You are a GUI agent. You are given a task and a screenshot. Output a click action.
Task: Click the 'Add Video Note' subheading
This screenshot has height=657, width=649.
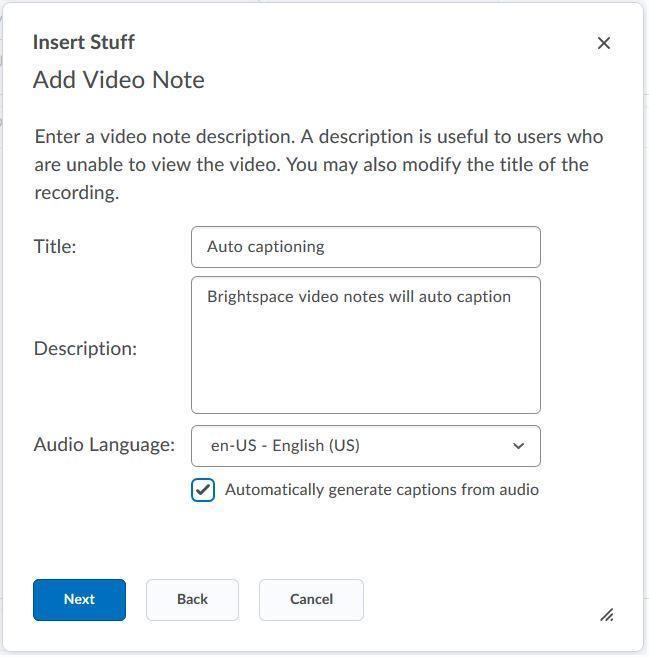[118, 80]
